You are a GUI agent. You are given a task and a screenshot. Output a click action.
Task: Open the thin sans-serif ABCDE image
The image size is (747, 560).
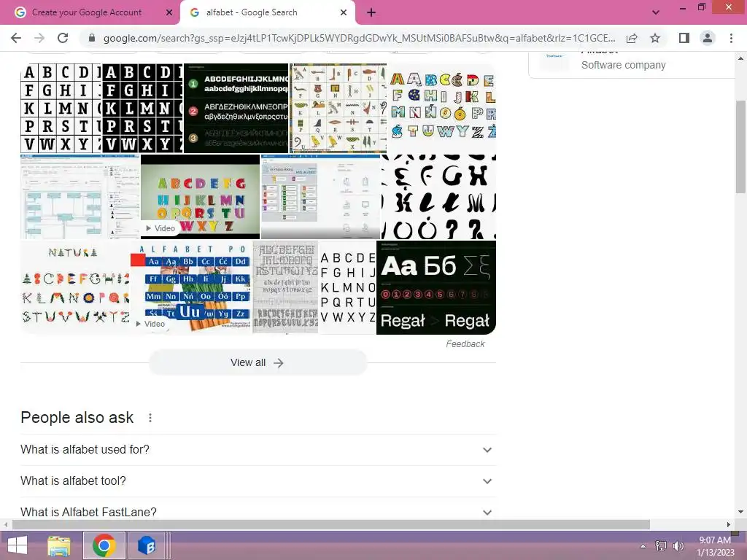coord(347,287)
